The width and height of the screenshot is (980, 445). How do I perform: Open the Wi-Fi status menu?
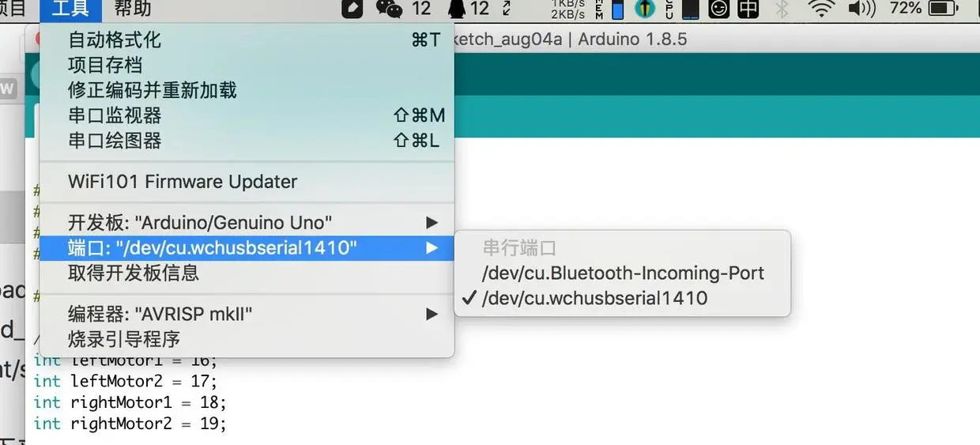823,9
